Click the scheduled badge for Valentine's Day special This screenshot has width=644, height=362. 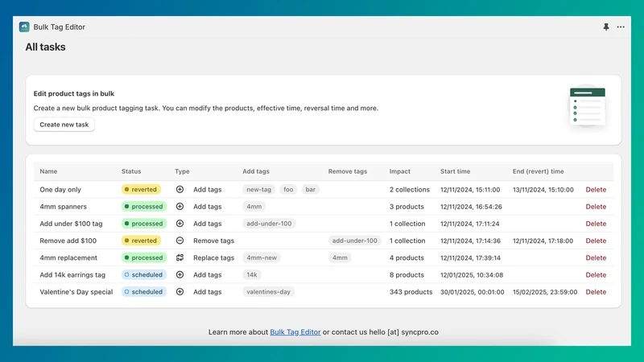pyautogui.click(x=144, y=292)
